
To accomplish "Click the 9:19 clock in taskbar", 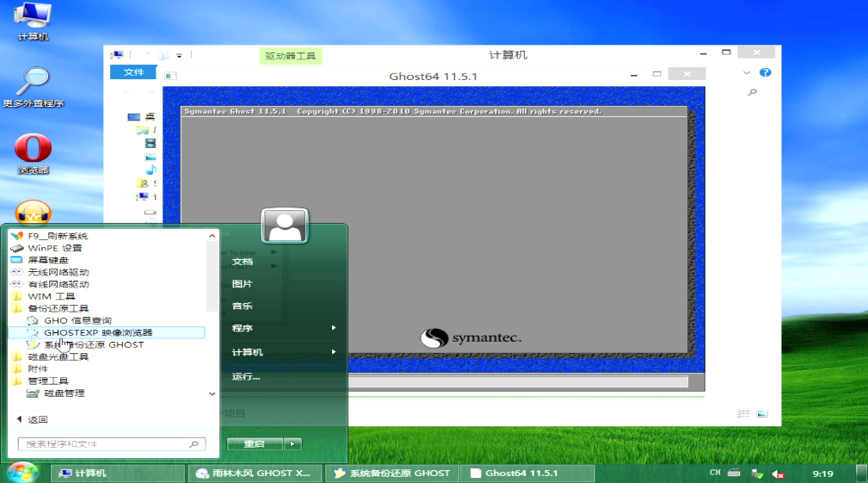I will pos(822,474).
